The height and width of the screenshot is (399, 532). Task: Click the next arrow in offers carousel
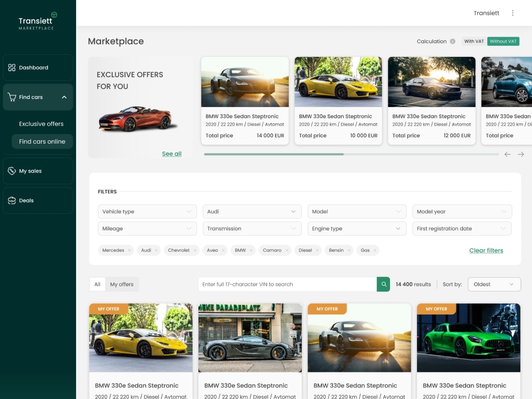tap(521, 154)
